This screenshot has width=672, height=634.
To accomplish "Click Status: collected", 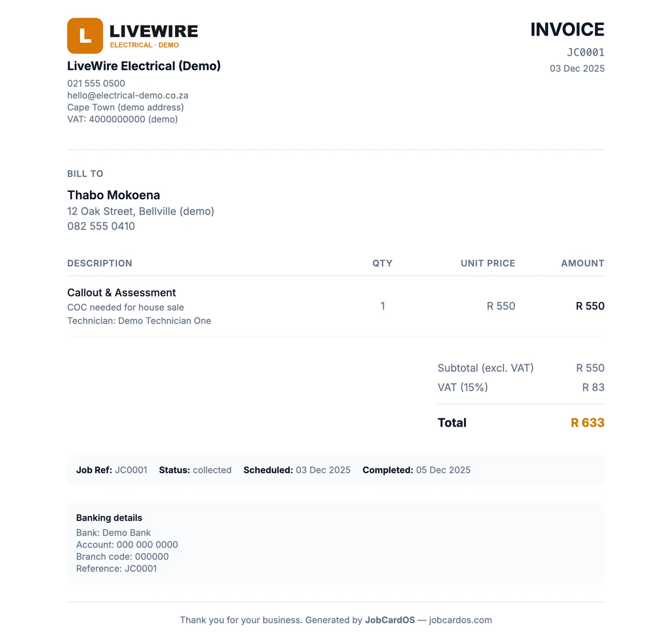I will 195,470.
